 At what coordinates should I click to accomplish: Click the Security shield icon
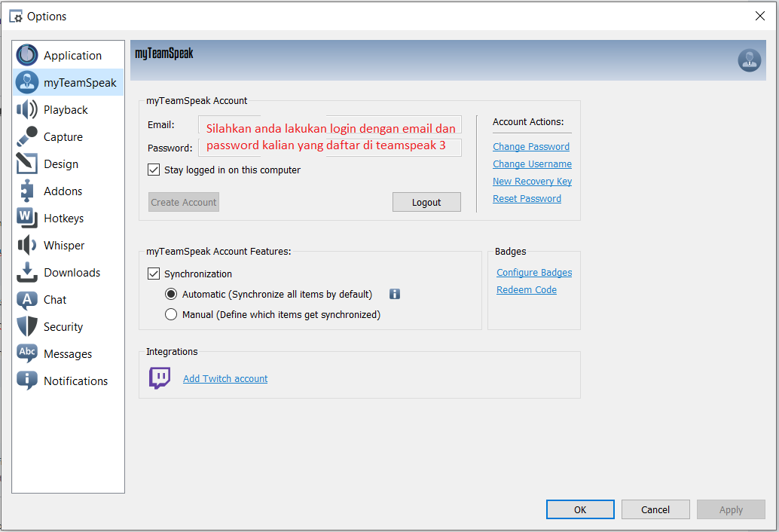click(27, 326)
